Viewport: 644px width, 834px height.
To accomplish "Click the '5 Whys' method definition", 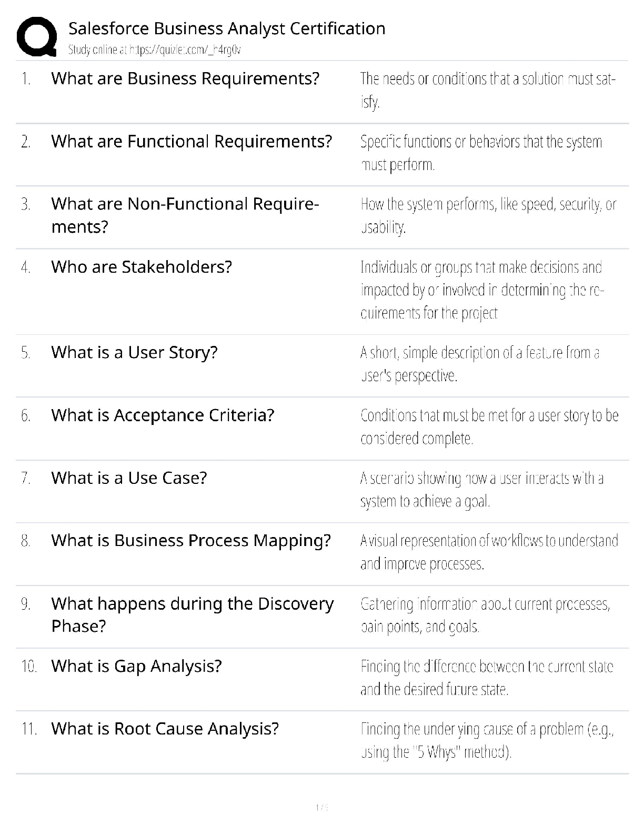I will 487,740.
